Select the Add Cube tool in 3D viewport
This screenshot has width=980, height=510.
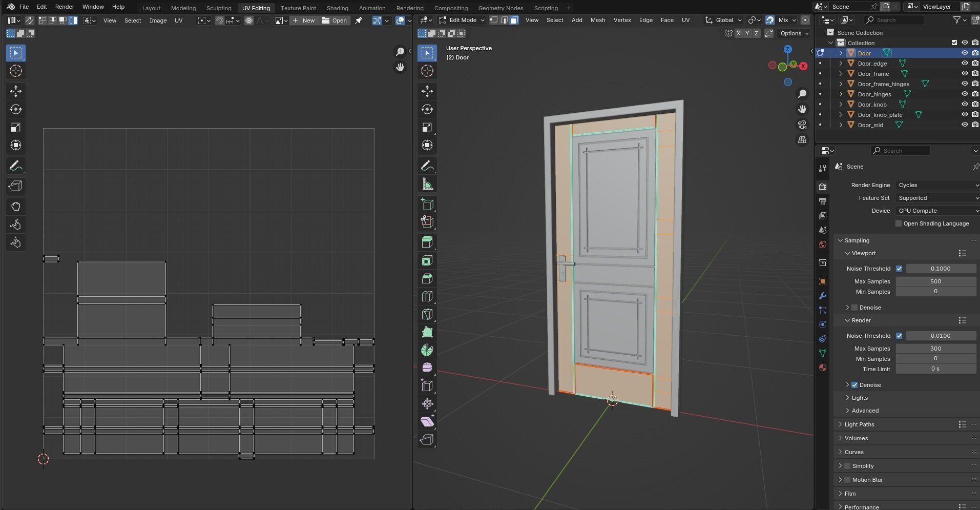coord(427,205)
